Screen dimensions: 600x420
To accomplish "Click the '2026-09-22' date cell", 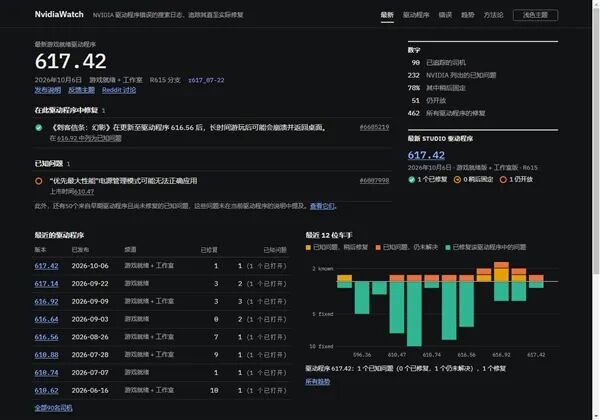I will 90,283.
